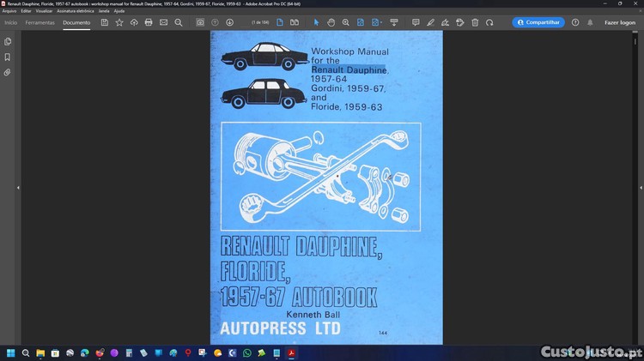Open WhatsApp from the taskbar
This screenshot has height=361, width=644.
point(247,352)
